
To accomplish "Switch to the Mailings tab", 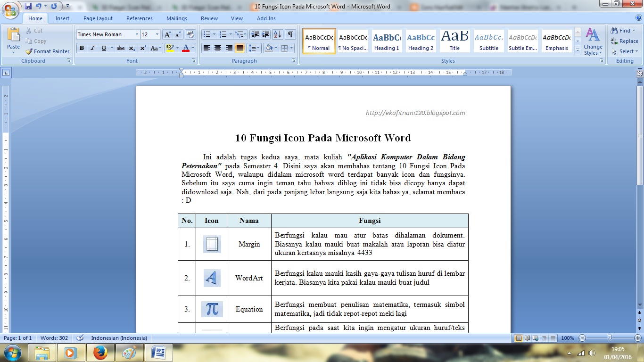I will (x=177, y=18).
